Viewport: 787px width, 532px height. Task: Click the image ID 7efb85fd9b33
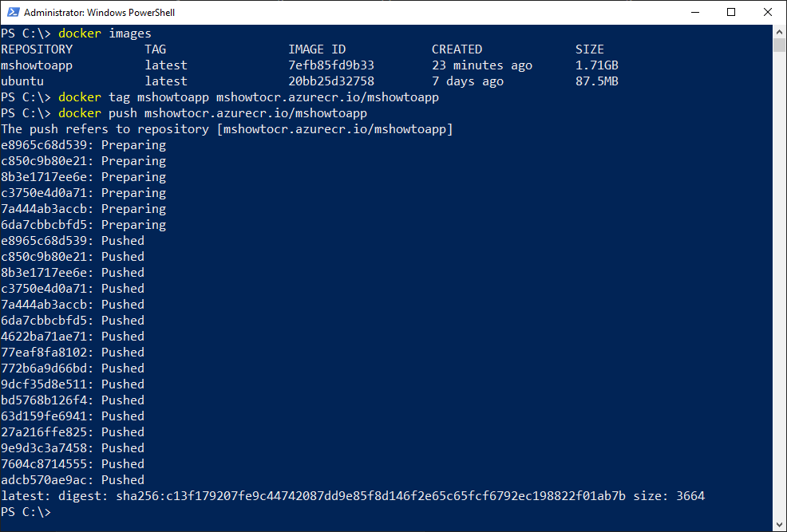[x=331, y=65]
